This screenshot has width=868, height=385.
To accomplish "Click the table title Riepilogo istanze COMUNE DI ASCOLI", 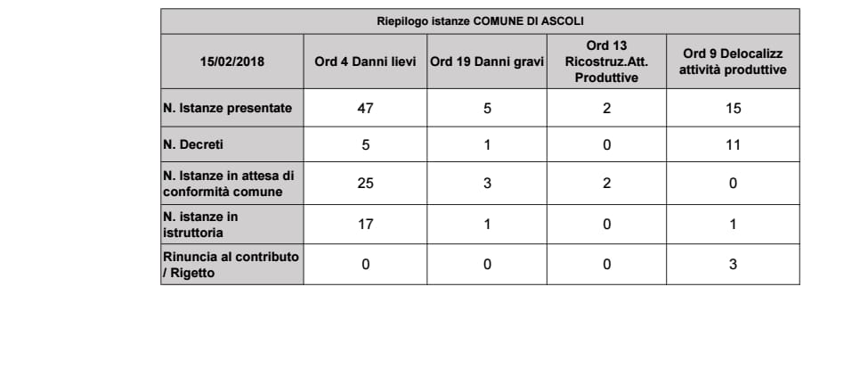I will click(480, 21).
